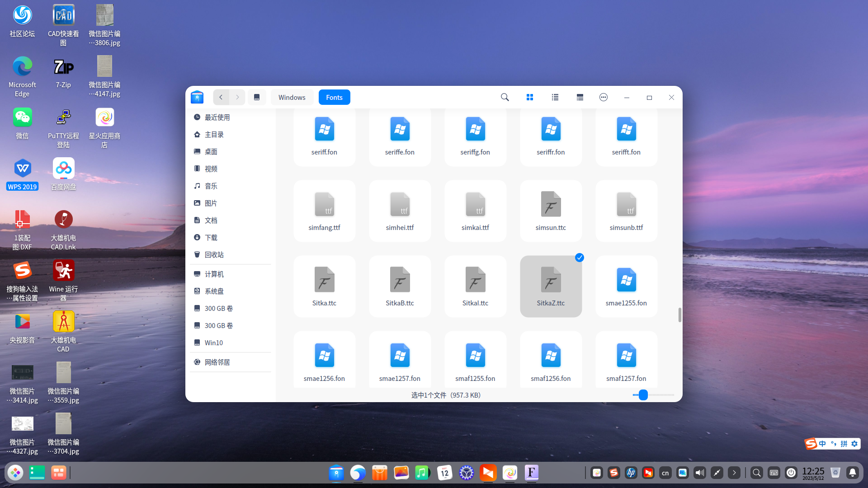This screenshot has width=868, height=488.
Task: Go forward in folder history
Action: point(237,97)
